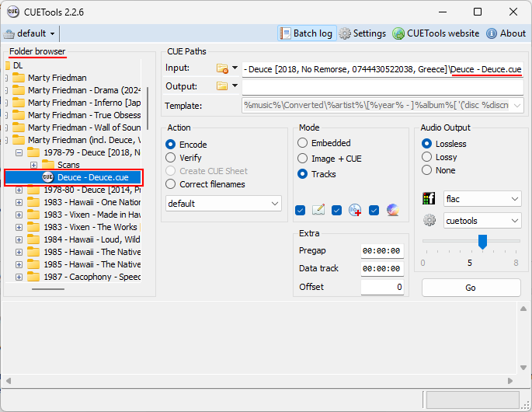Click the Data track time field
The height and width of the screenshot is (412, 532).
[x=382, y=269]
